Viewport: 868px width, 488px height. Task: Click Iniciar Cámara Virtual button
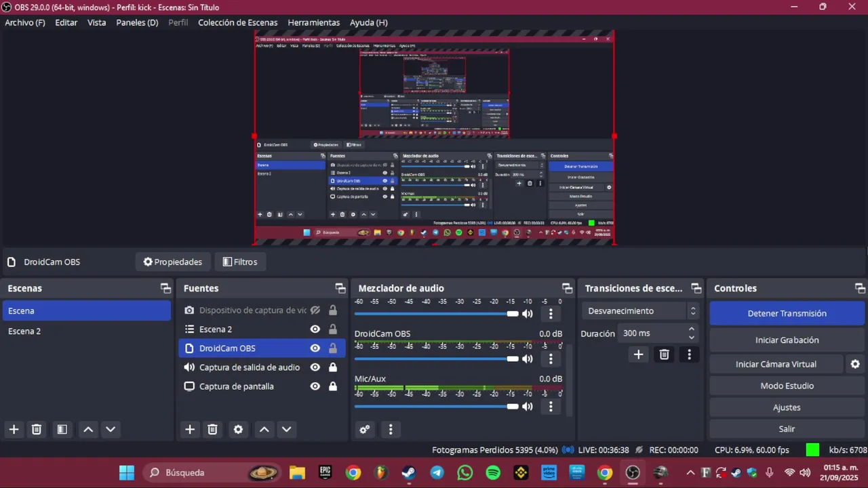click(x=776, y=364)
